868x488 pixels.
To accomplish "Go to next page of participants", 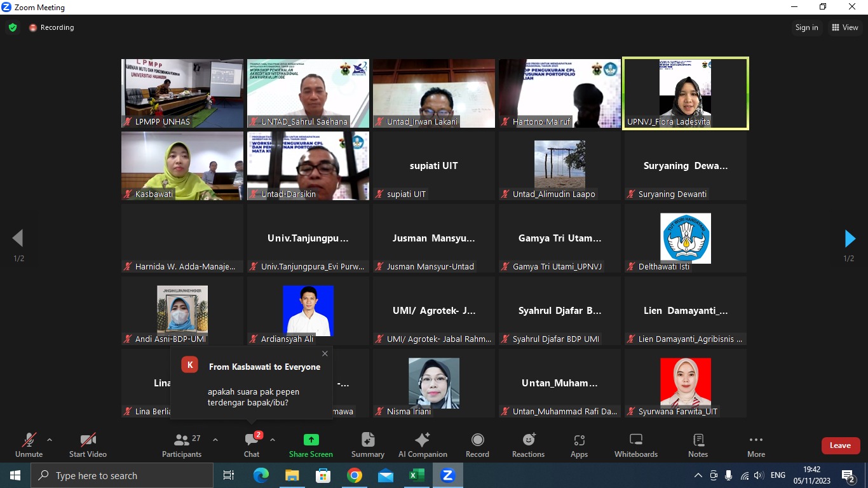I will click(x=850, y=239).
